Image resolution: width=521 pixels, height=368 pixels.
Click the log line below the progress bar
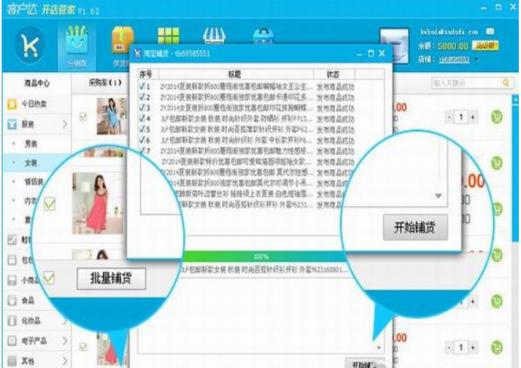point(263,269)
